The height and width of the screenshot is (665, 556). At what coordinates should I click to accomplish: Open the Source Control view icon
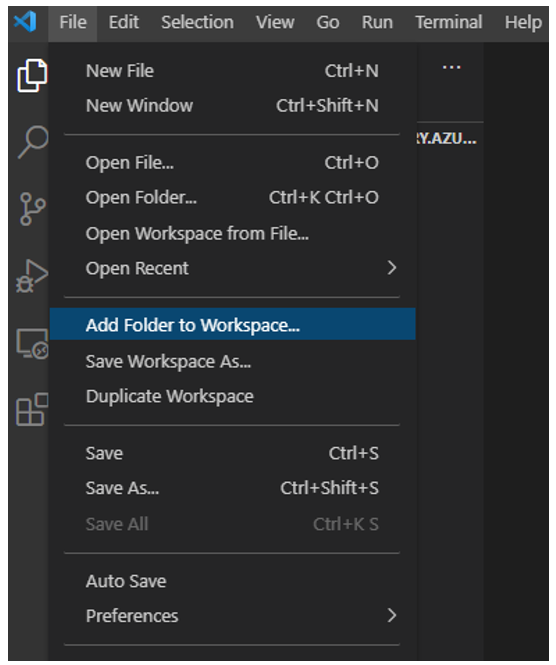tap(32, 208)
